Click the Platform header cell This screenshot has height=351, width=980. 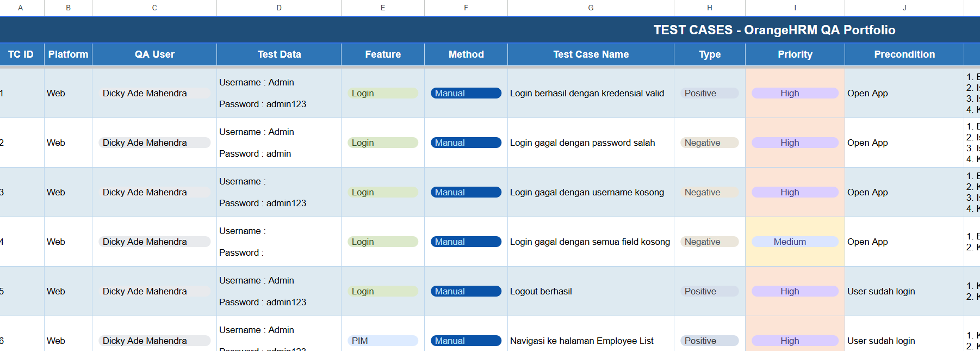click(x=68, y=54)
